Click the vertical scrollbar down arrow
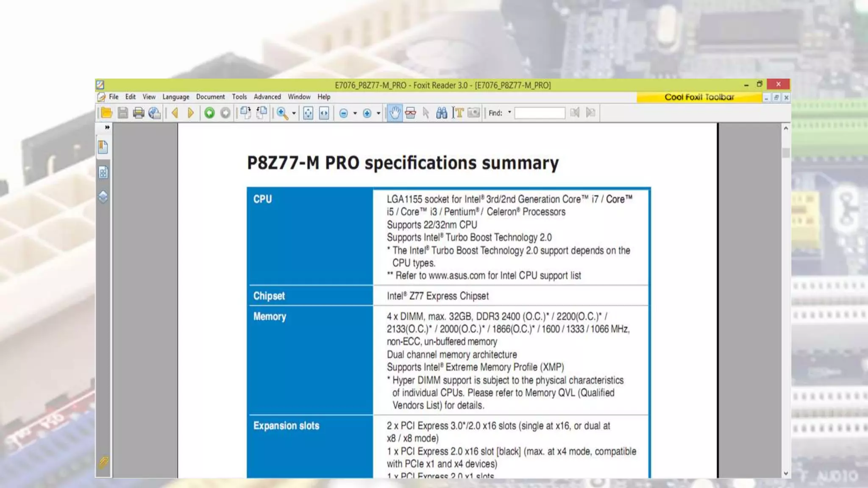This screenshot has height=488, width=868. (x=786, y=473)
